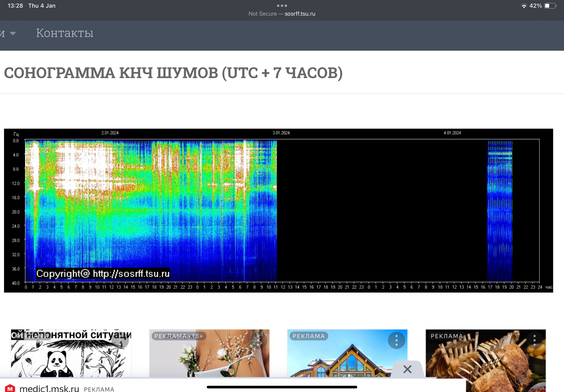Tap the Wi-Fi status icon

pyautogui.click(x=524, y=6)
